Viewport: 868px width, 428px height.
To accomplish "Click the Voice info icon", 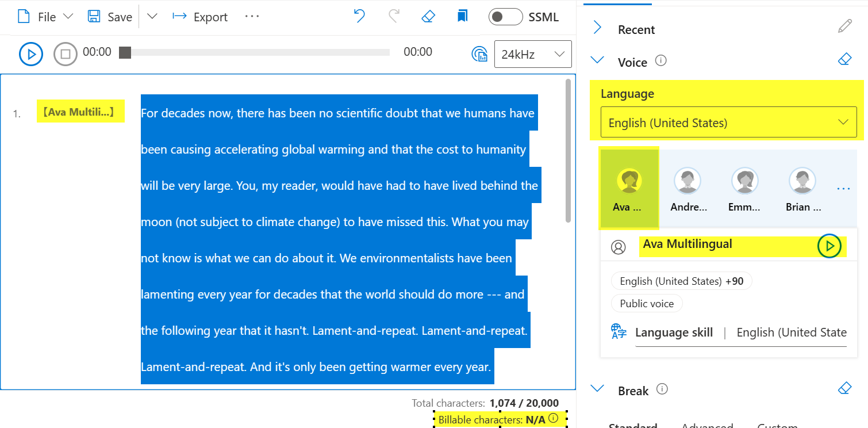I will coord(661,60).
